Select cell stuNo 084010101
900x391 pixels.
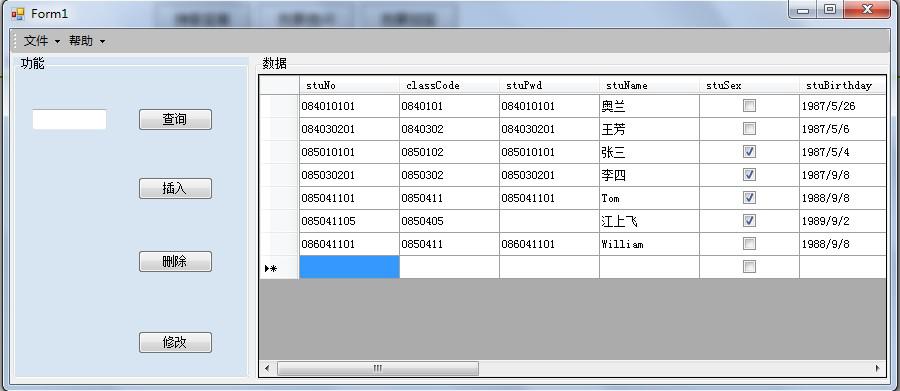point(349,106)
